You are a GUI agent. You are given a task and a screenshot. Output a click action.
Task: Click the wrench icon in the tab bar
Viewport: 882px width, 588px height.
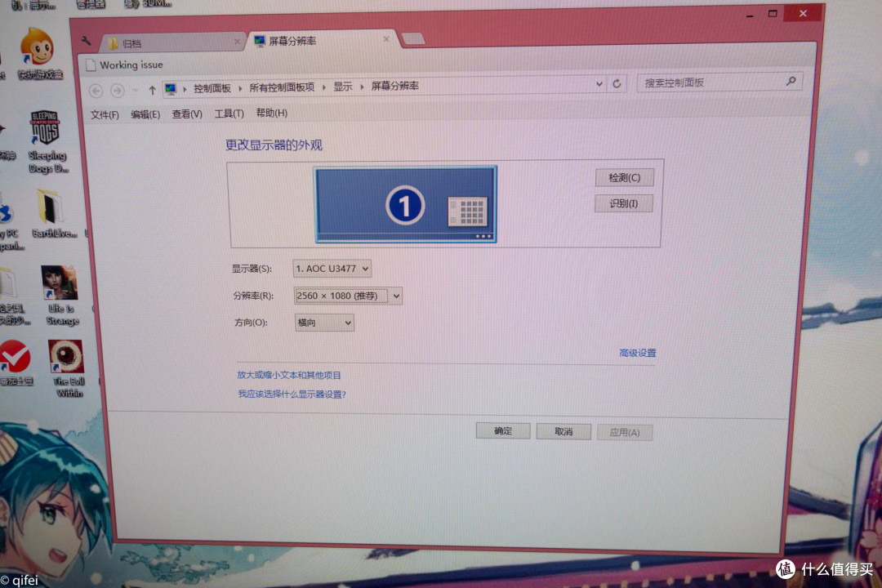click(86, 41)
